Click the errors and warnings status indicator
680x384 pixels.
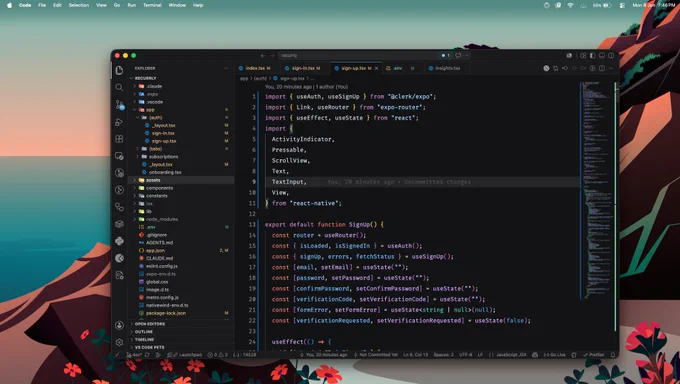pos(218,354)
